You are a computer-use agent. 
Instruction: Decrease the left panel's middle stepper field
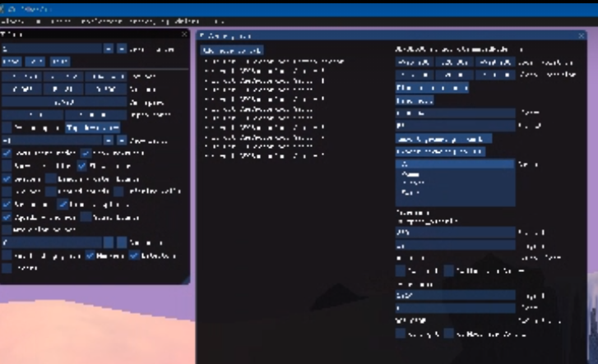point(109,141)
